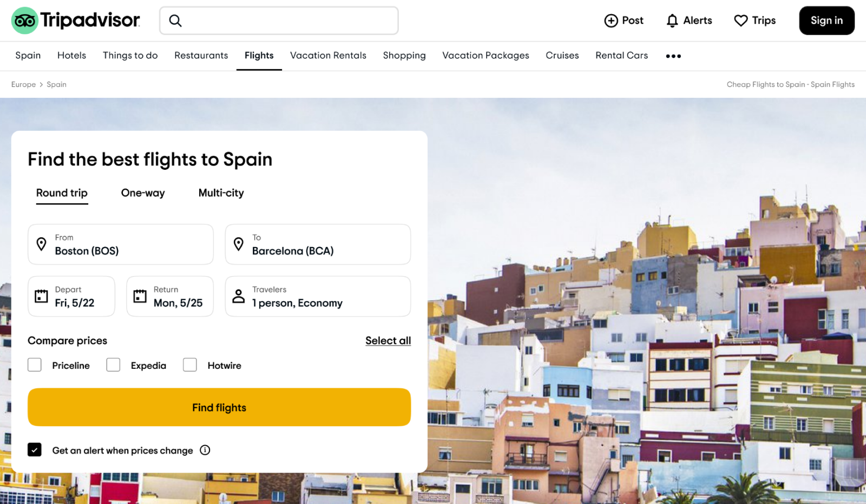Click the info icon beside price alert
Viewport: 866px width, 504px height.
[205, 450]
